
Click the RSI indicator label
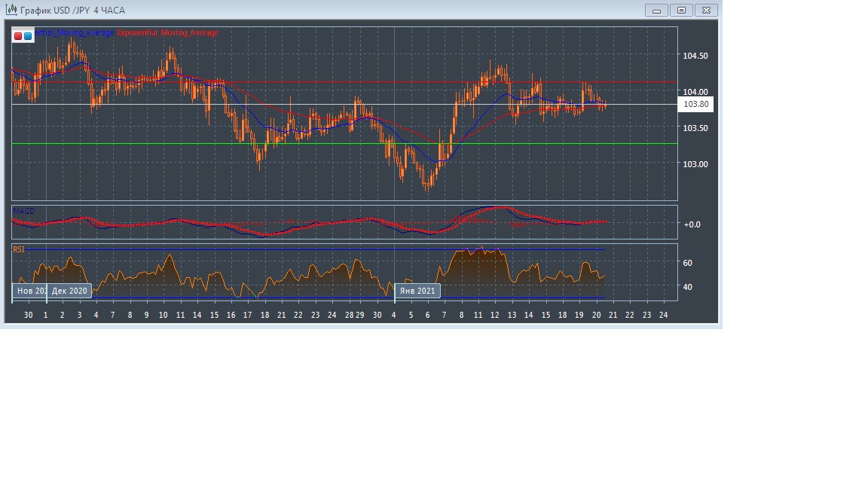tap(18, 249)
